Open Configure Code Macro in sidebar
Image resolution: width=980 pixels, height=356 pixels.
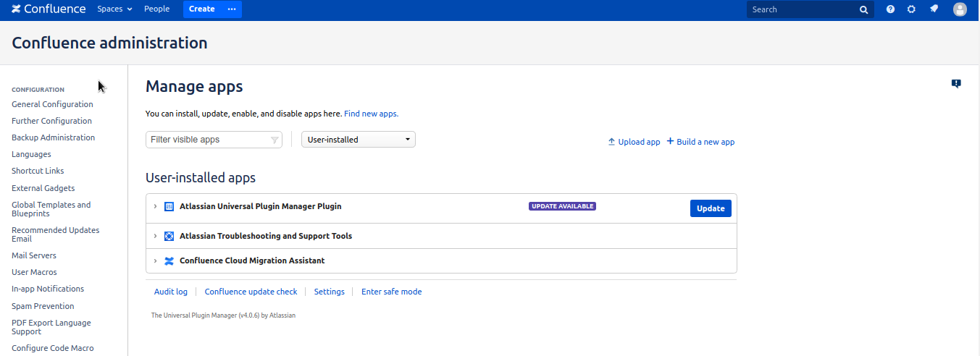[53, 348]
